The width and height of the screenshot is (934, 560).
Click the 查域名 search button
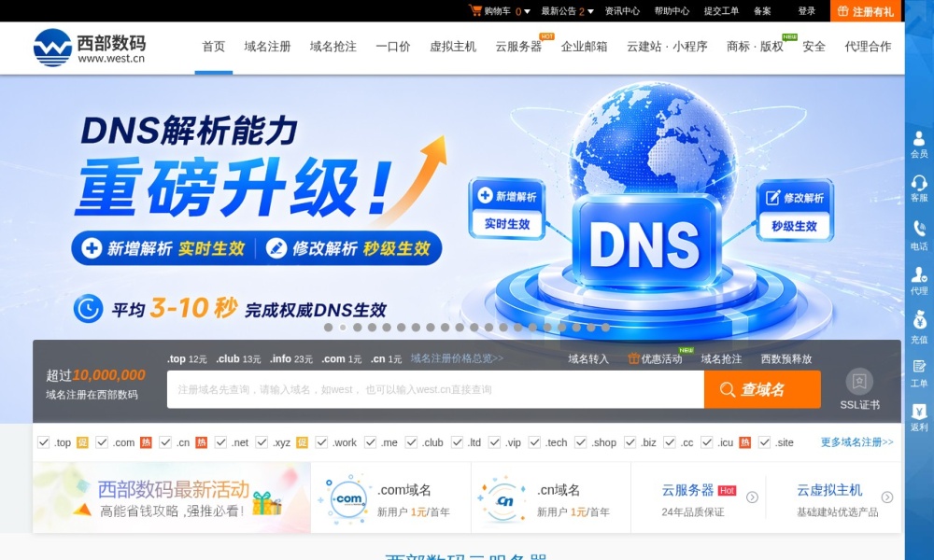point(762,389)
